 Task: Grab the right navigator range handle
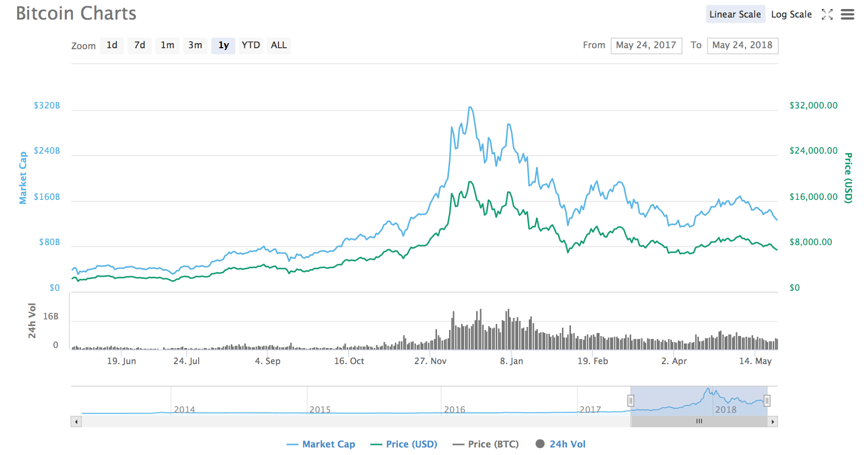click(767, 401)
